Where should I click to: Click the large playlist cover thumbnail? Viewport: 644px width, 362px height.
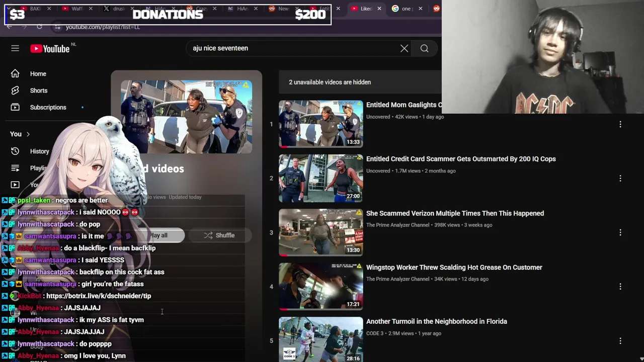pyautogui.click(x=186, y=117)
